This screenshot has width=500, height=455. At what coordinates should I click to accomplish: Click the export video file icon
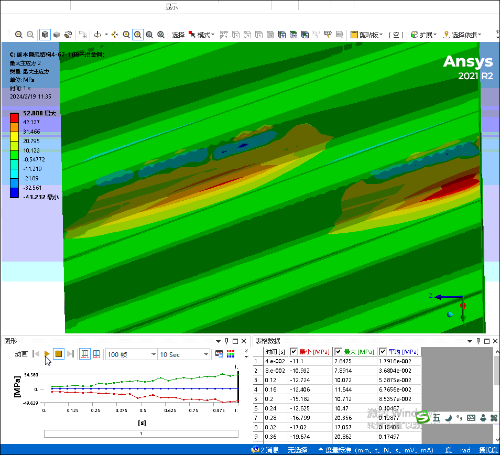[x=219, y=354]
